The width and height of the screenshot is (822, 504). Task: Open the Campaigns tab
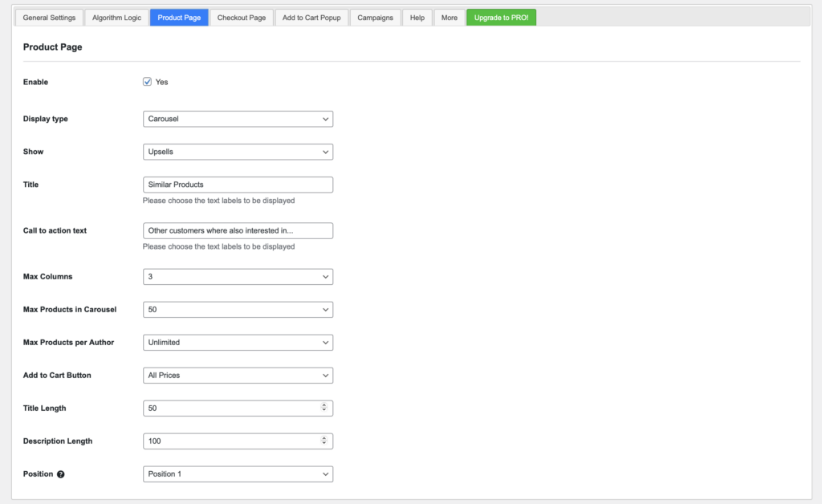tap(375, 17)
